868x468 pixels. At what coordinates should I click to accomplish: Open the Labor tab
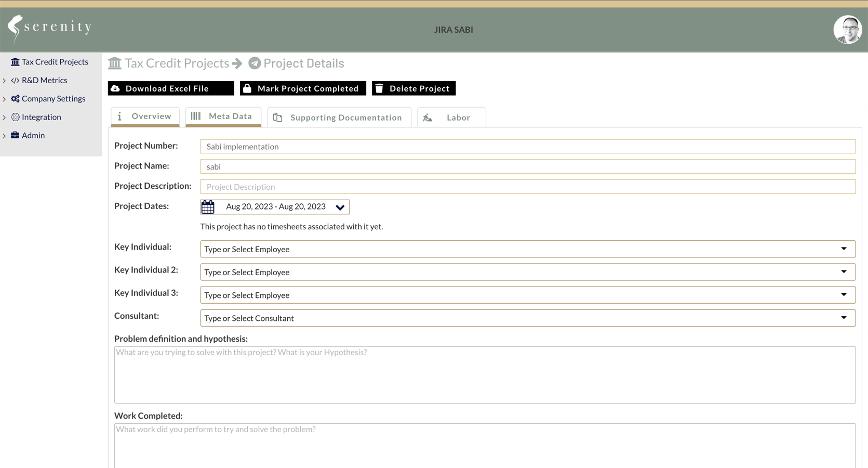pos(451,118)
